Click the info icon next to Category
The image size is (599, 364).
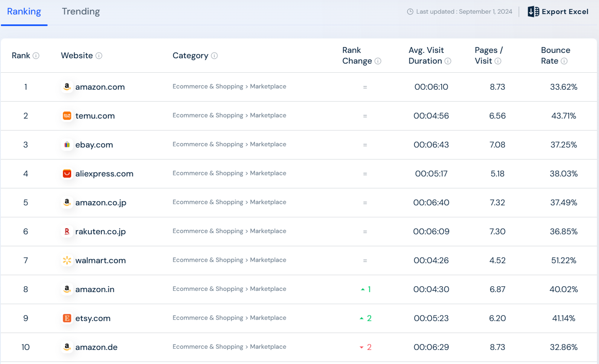pos(214,56)
